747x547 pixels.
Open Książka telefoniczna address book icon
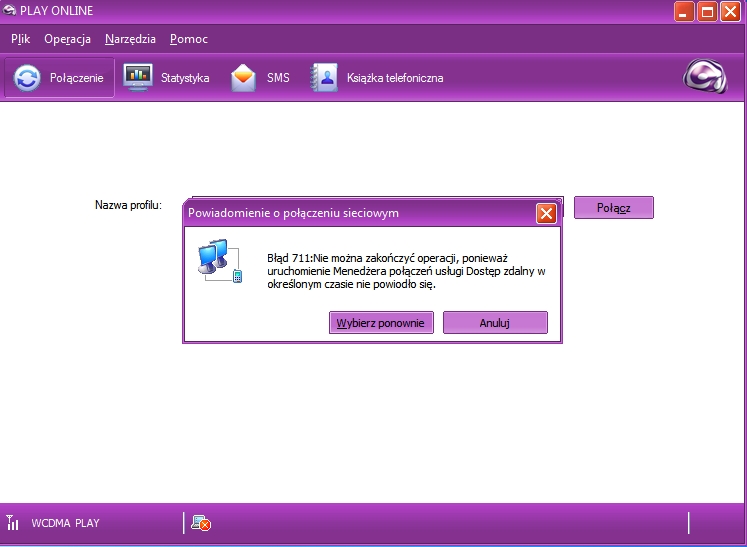[324, 78]
